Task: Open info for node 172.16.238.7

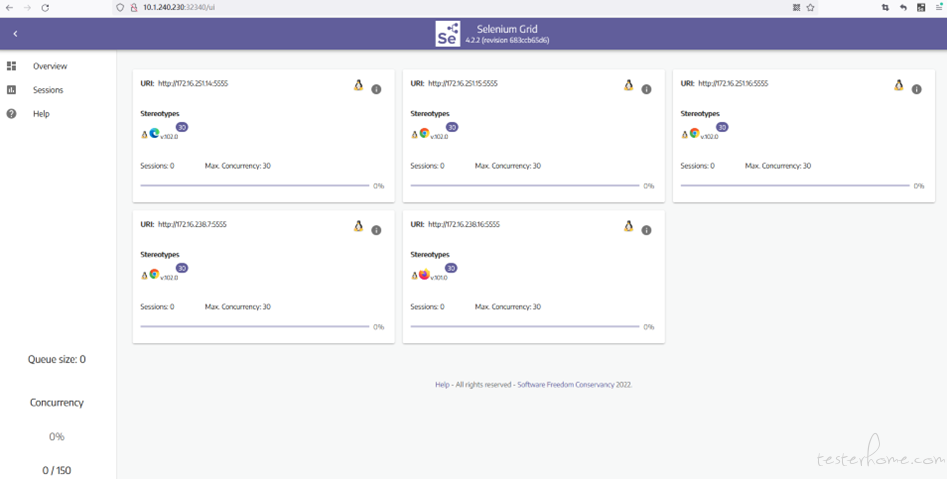Action: (x=376, y=230)
